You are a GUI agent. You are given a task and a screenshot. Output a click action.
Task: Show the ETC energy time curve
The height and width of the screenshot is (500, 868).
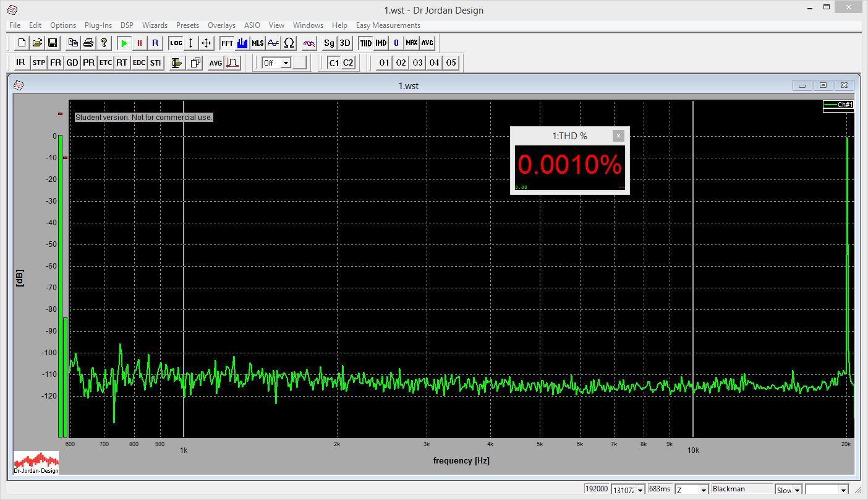(106, 62)
